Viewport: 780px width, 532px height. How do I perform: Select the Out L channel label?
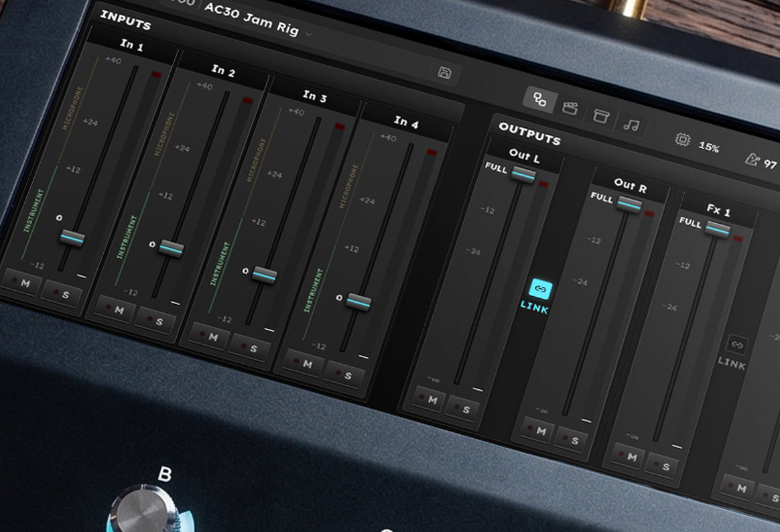pyautogui.click(x=524, y=156)
